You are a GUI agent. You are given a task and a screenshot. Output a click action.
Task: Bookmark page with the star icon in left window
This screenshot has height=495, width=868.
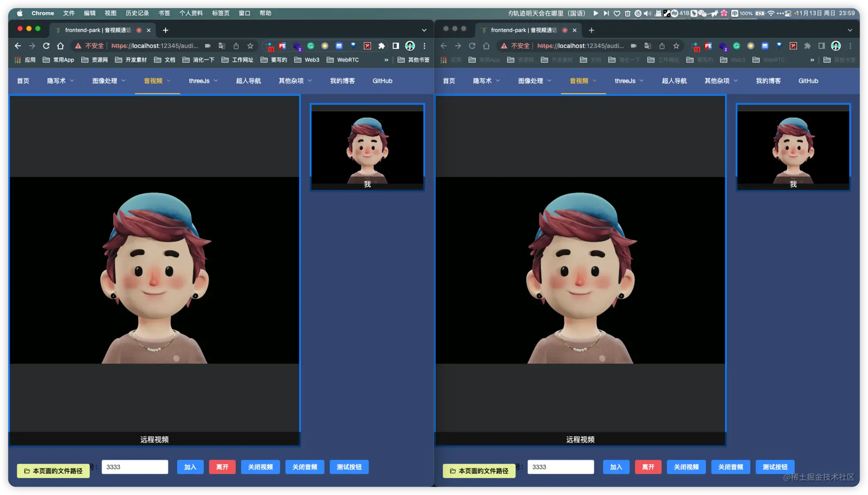(250, 46)
